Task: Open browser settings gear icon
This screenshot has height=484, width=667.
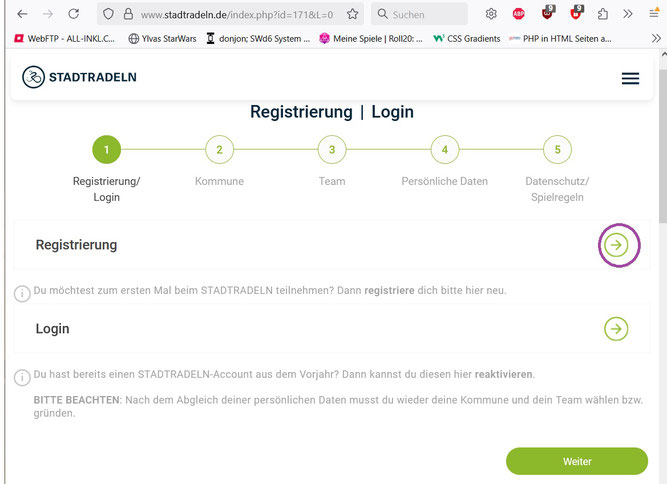Action: coord(491,14)
